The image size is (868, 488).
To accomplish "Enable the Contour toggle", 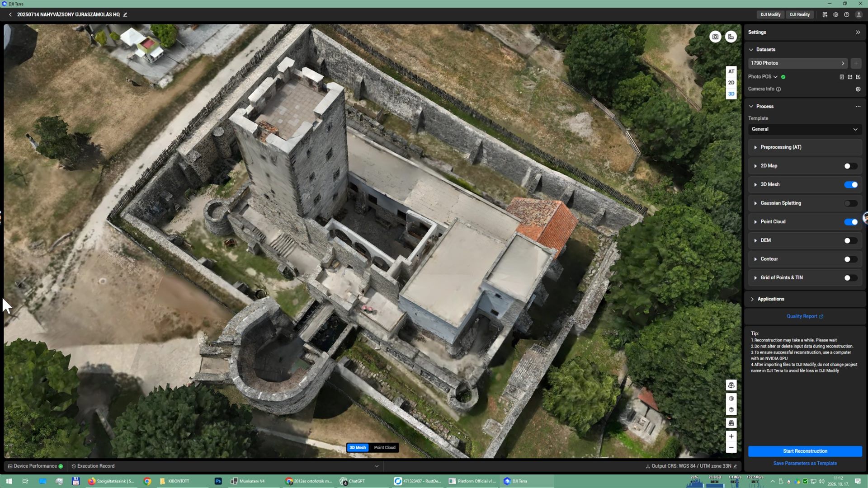I will [850, 259].
